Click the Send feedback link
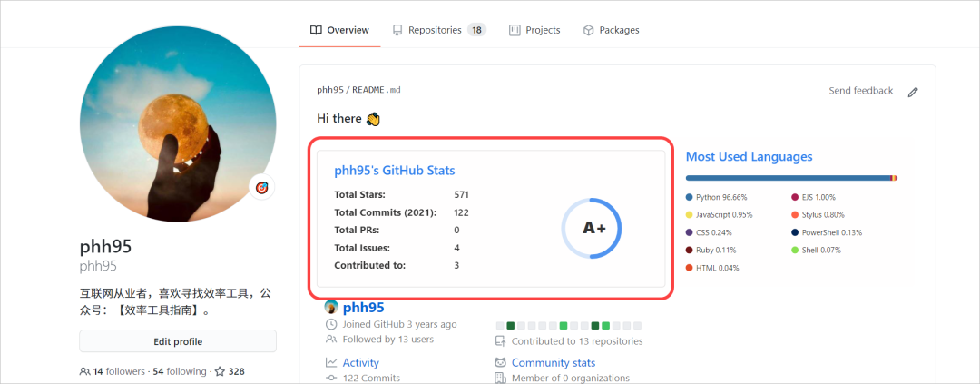This screenshot has height=384, width=980. pyautogui.click(x=860, y=91)
